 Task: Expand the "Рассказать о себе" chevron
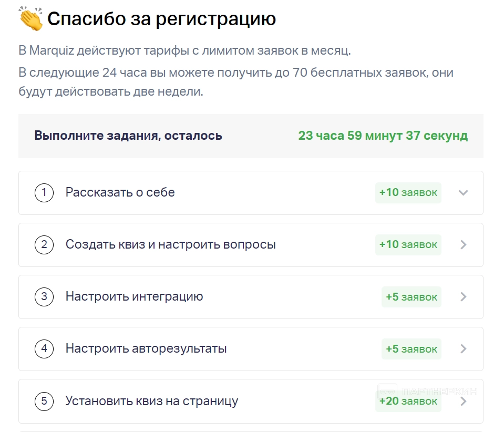463,193
